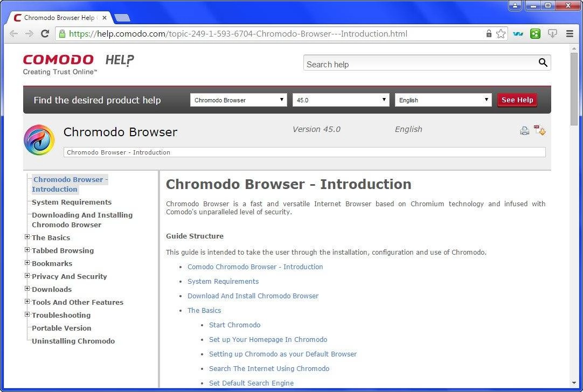
Task: Click the Chromodo Browser logo
Action: (39, 139)
